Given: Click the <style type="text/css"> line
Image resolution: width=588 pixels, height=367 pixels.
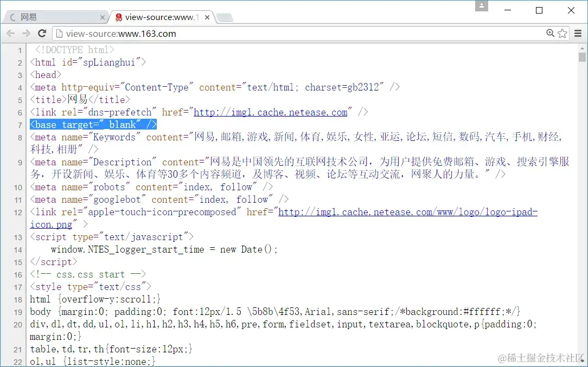Looking at the screenshot, I should pos(91,287).
